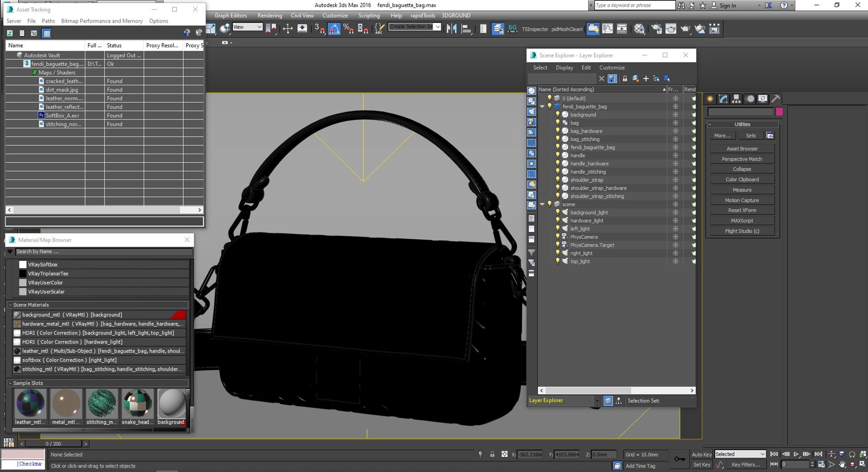The width and height of the screenshot is (868, 472).
Task: Switch Asset Tracking to table view icon
Action: pos(47,33)
